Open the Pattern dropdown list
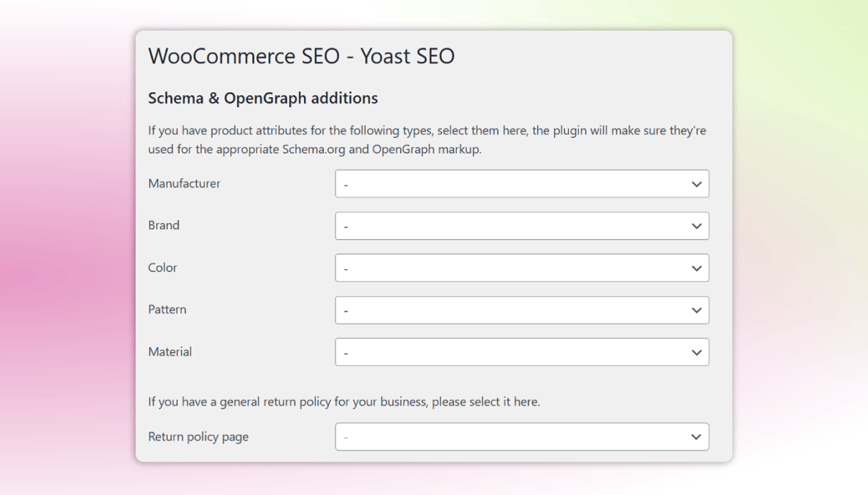This screenshot has width=868, height=495. click(x=521, y=310)
